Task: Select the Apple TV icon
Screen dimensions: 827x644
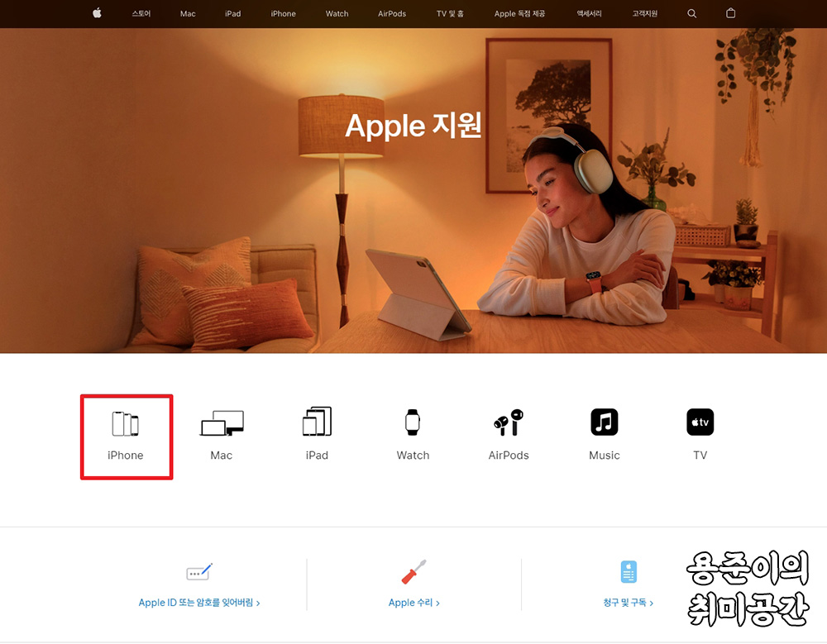Action: pyautogui.click(x=700, y=422)
